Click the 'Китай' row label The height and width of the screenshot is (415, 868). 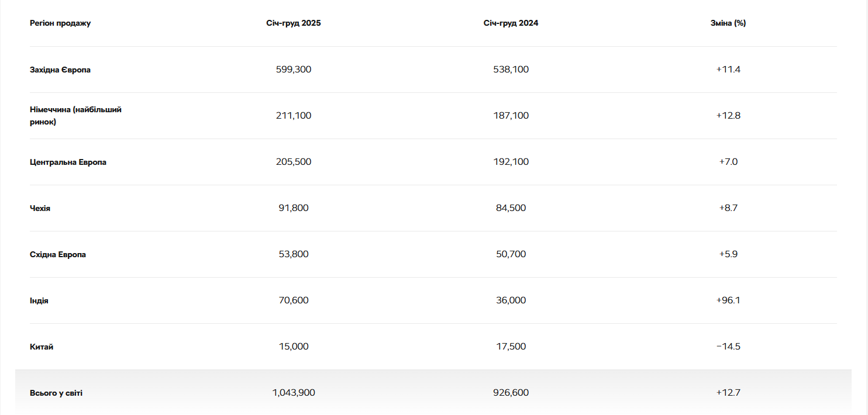(x=42, y=347)
